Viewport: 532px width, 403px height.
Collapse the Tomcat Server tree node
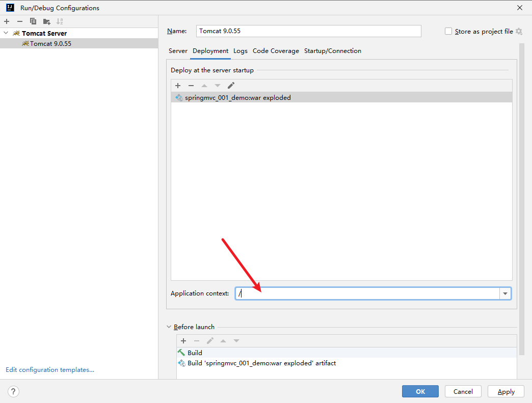(6, 33)
